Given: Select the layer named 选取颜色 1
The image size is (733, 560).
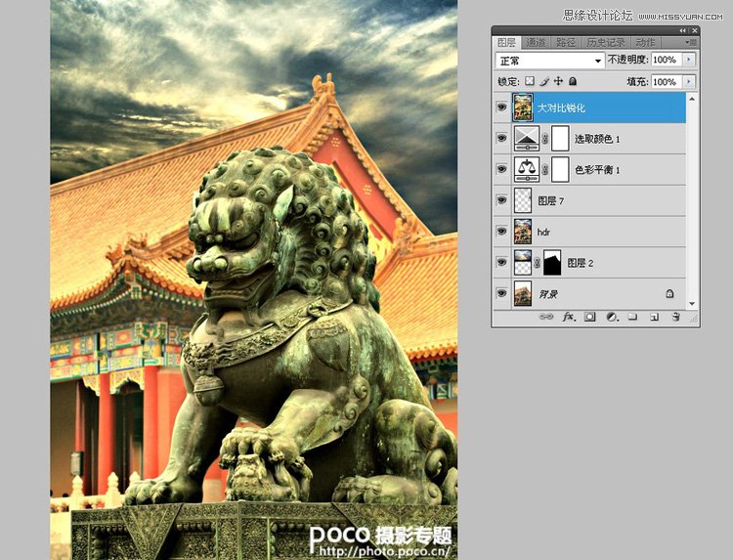Looking at the screenshot, I should (590, 139).
